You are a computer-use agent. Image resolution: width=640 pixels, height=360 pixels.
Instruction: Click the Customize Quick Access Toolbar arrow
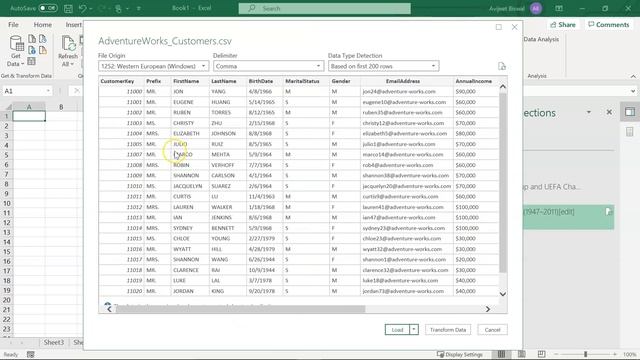pos(139,8)
